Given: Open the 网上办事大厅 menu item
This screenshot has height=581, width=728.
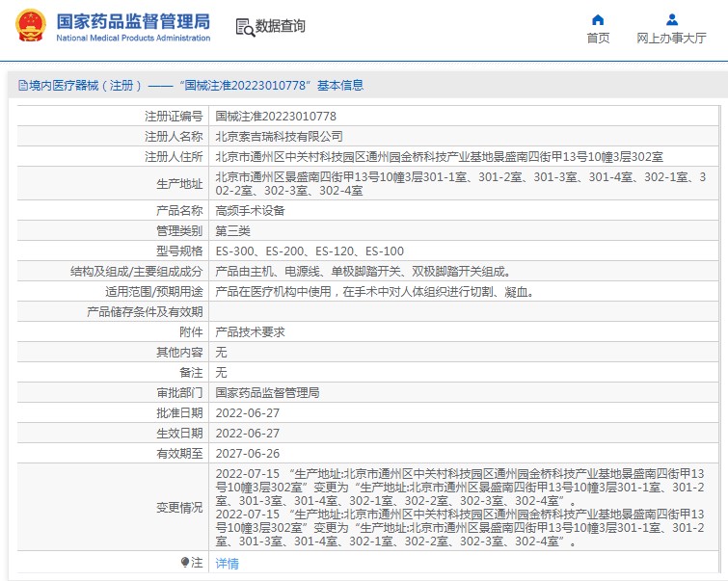Looking at the screenshot, I should click(671, 39).
